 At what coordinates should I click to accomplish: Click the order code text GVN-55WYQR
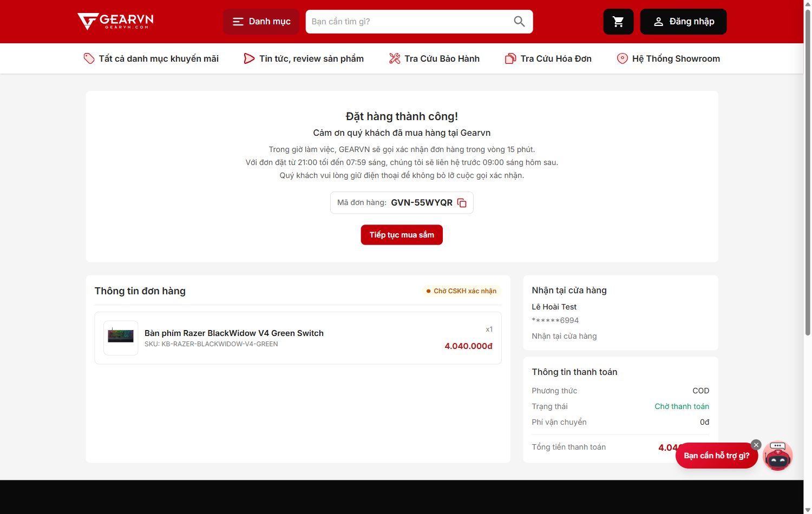tap(422, 203)
